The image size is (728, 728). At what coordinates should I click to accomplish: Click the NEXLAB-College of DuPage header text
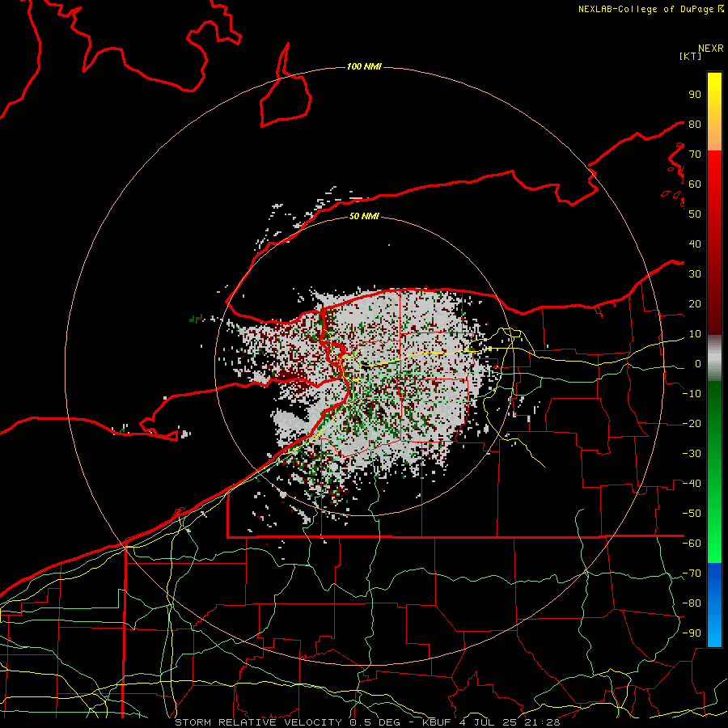click(647, 9)
